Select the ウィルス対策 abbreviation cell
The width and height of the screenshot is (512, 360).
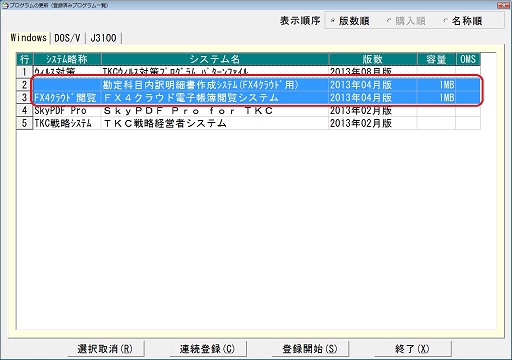point(67,71)
